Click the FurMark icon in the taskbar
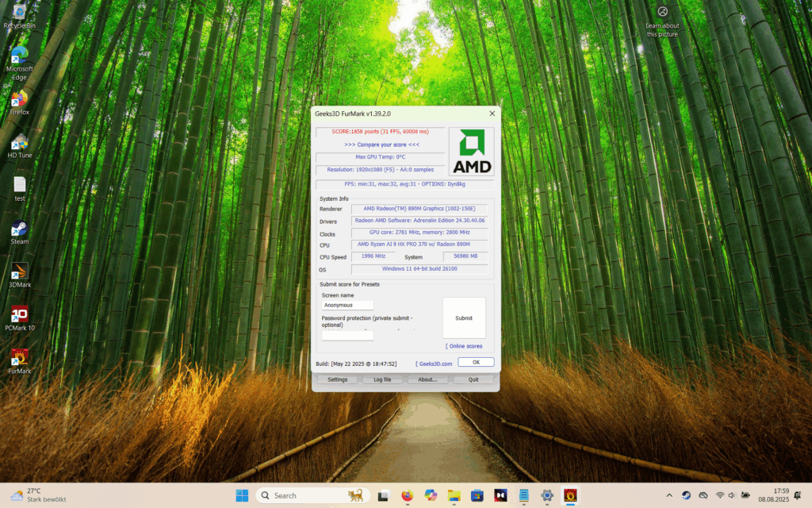Screen dimensions: 812x508 point(569,495)
